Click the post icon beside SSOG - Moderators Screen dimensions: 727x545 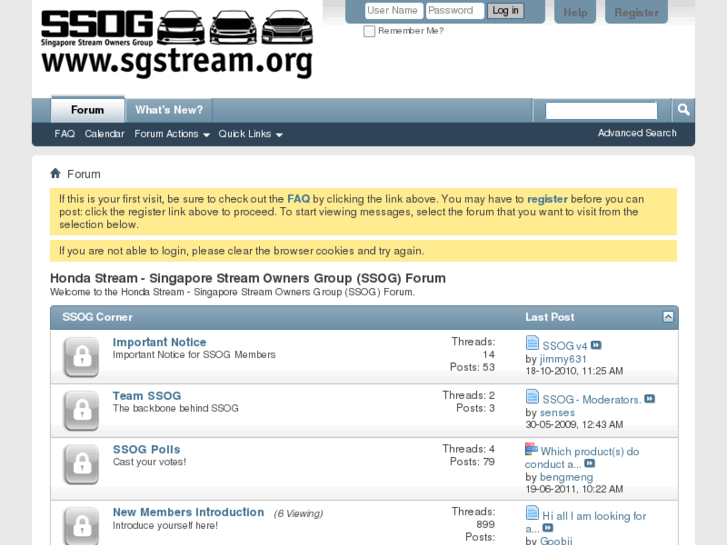532,397
